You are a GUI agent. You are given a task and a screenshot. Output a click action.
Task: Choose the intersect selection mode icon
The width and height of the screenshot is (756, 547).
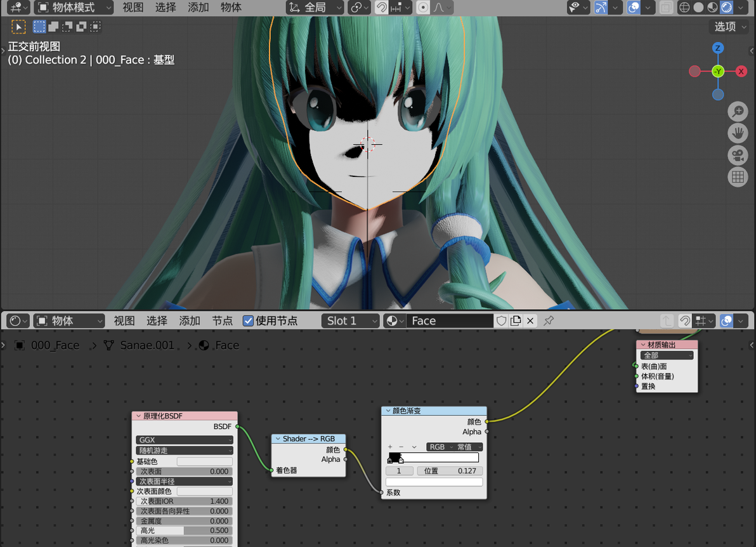(x=96, y=27)
